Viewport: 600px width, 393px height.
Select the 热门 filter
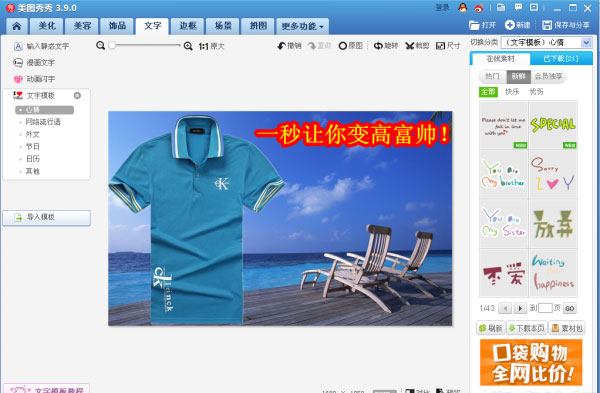pyautogui.click(x=493, y=77)
